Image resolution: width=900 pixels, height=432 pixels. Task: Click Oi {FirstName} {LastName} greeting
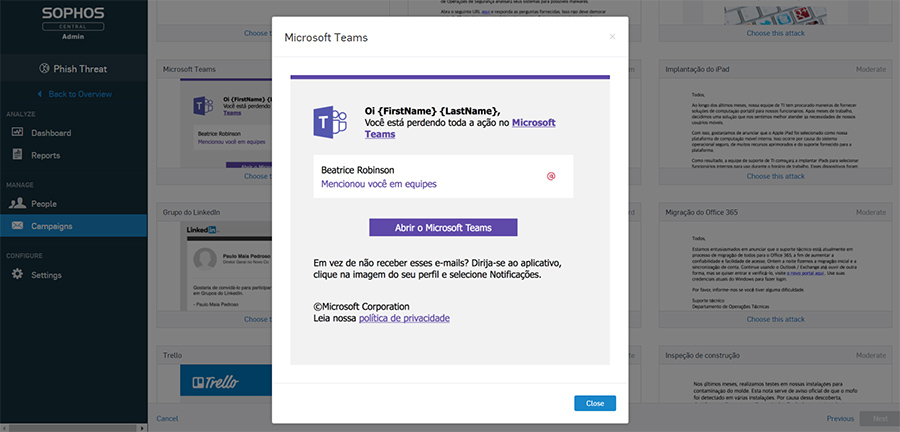click(x=432, y=111)
